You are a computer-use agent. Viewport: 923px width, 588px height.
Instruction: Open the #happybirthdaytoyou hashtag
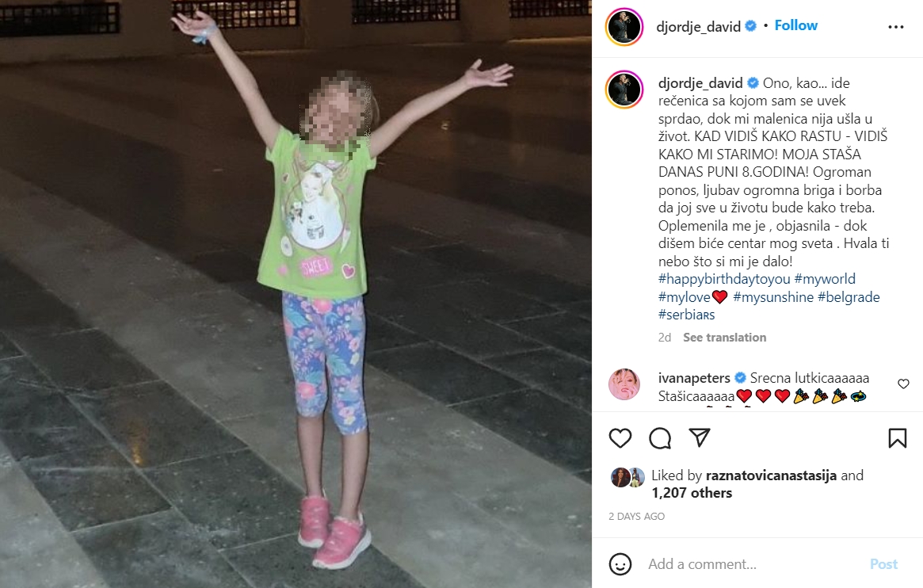(724, 279)
